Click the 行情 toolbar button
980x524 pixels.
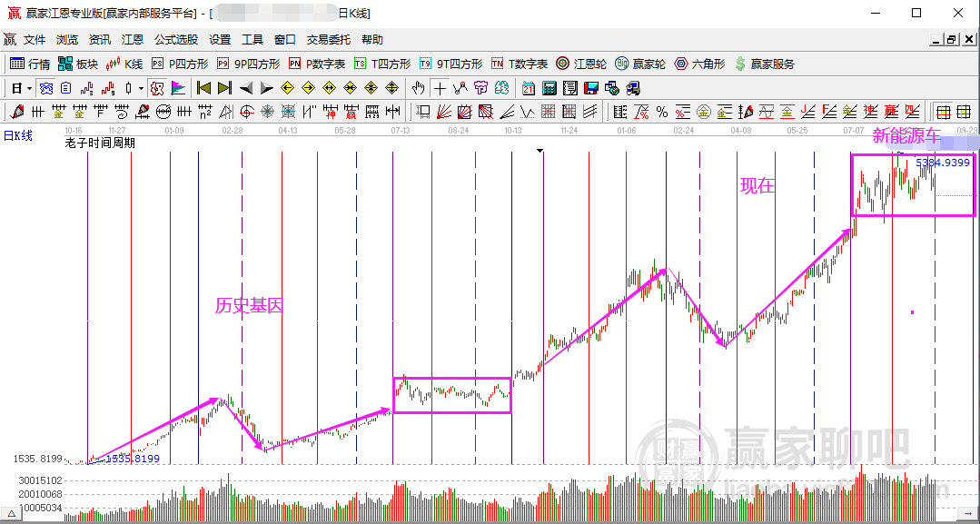click(x=30, y=64)
